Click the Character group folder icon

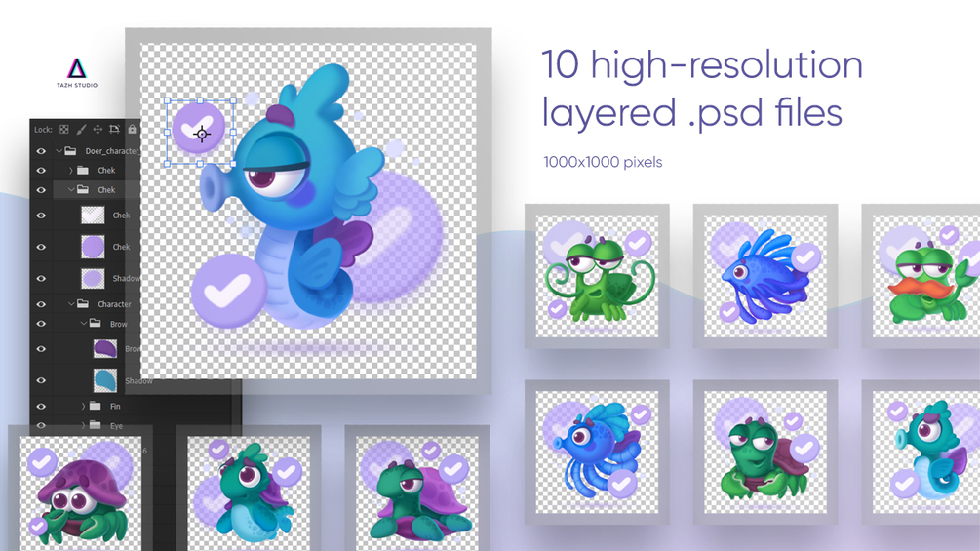[x=83, y=303]
